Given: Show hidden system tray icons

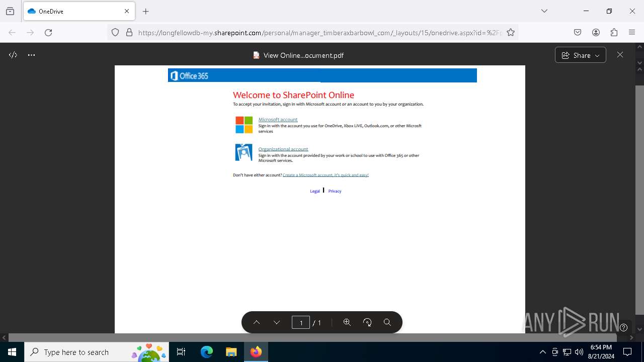Looking at the screenshot, I should click(x=542, y=352).
